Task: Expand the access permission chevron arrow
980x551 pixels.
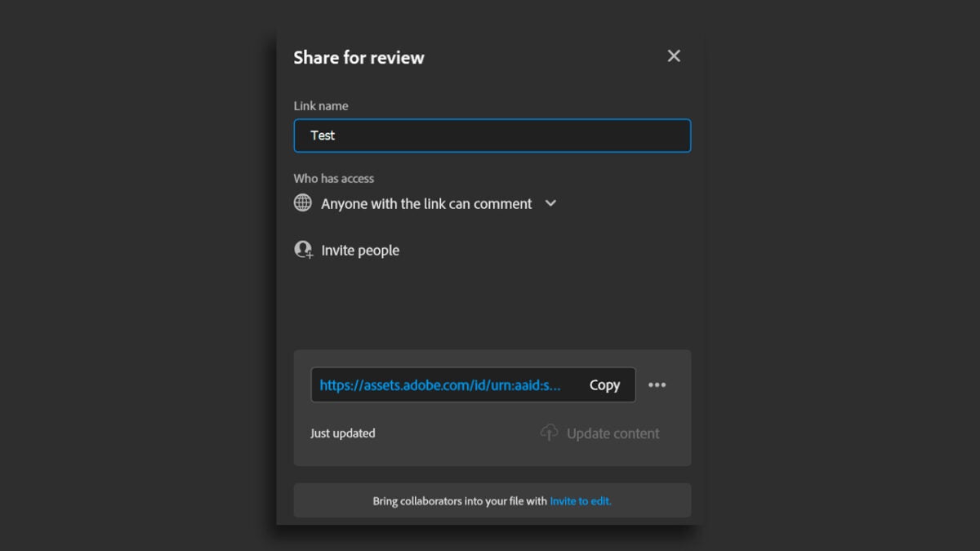Action: [550, 203]
